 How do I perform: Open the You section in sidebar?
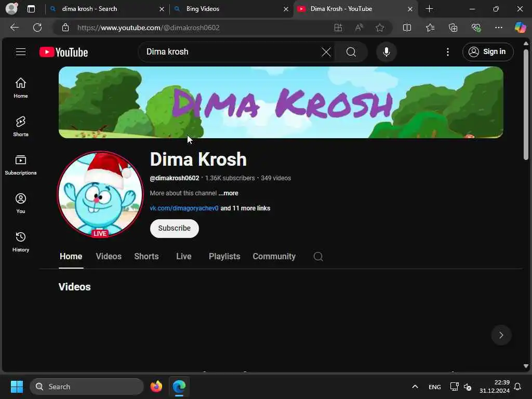tap(21, 203)
